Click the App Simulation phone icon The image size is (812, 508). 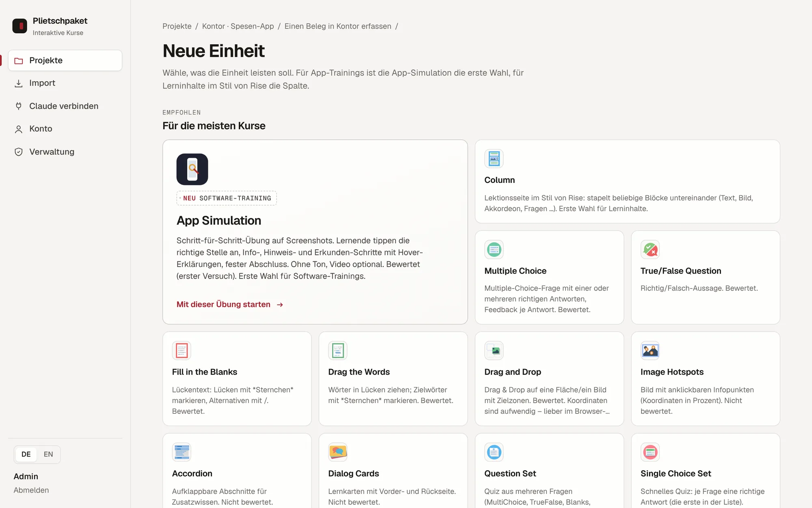[x=192, y=169]
